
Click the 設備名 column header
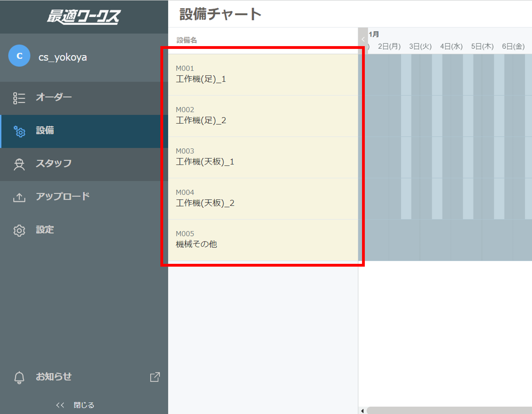[x=187, y=40]
